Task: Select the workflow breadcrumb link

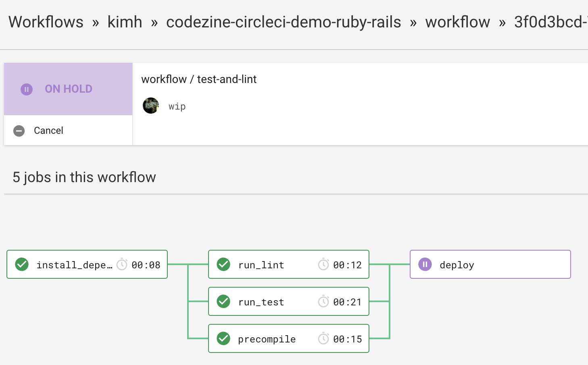Action: 458,22
